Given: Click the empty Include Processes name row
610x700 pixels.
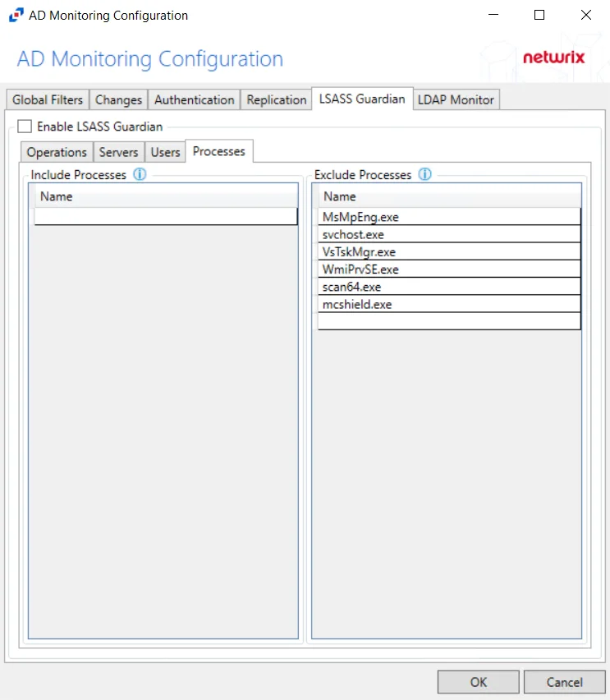Looking at the screenshot, I should (x=166, y=217).
